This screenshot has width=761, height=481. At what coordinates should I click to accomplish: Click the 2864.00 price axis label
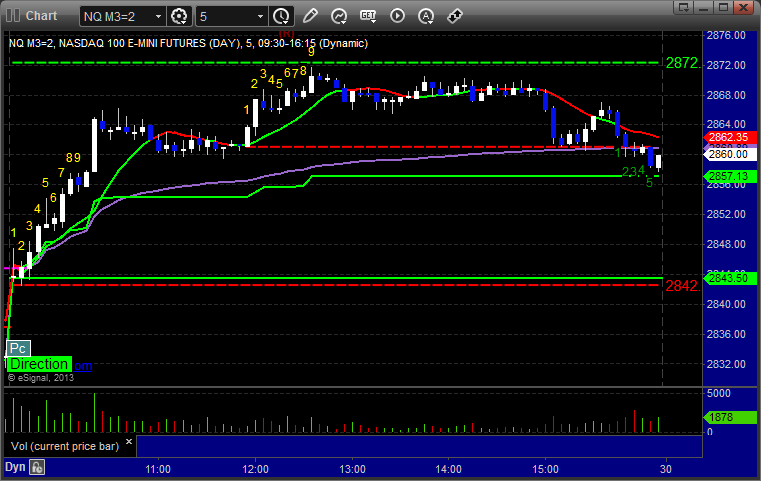coord(726,124)
